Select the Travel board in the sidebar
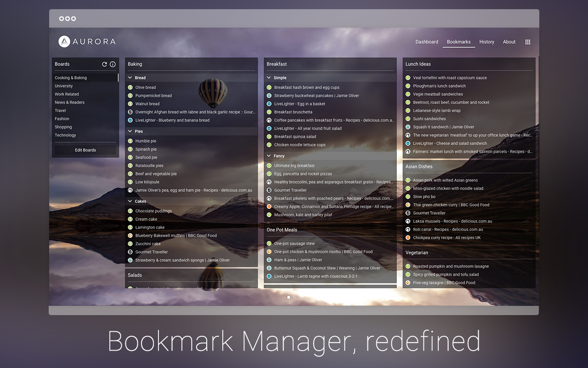Viewport: 588px width, 368px height. 60,110
